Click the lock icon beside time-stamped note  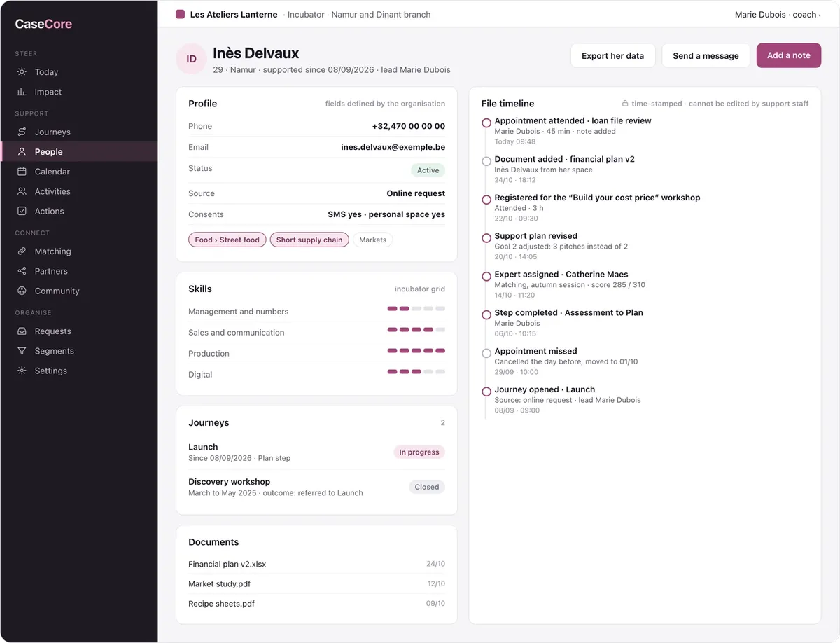pos(625,104)
